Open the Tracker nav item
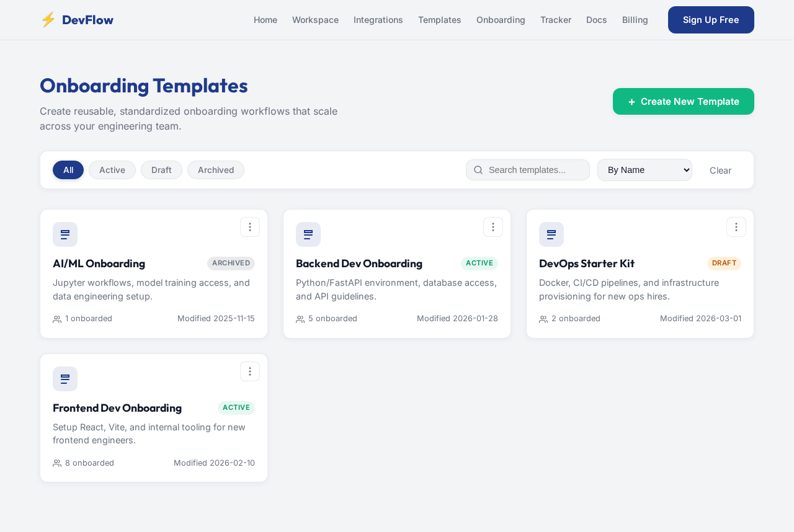Image resolution: width=794 pixels, height=532 pixels. [x=556, y=20]
